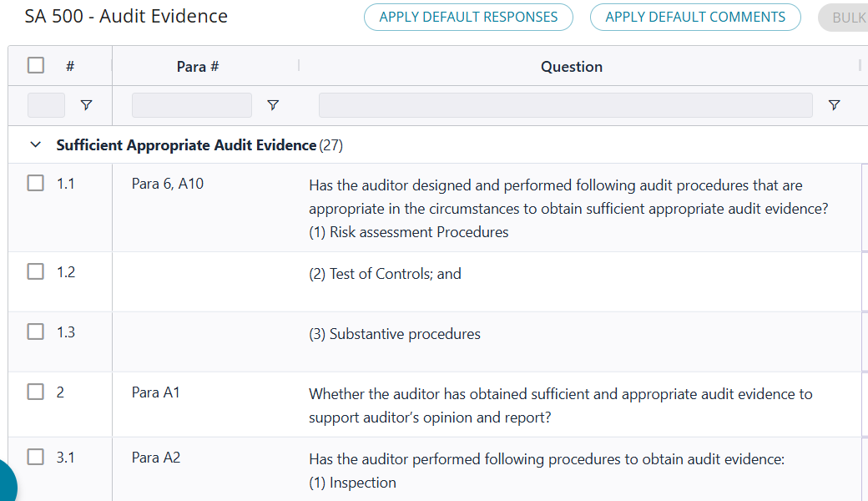Focus the Para # filter text box
The height and width of the screenshot is (501, 868).
point(191,105)
